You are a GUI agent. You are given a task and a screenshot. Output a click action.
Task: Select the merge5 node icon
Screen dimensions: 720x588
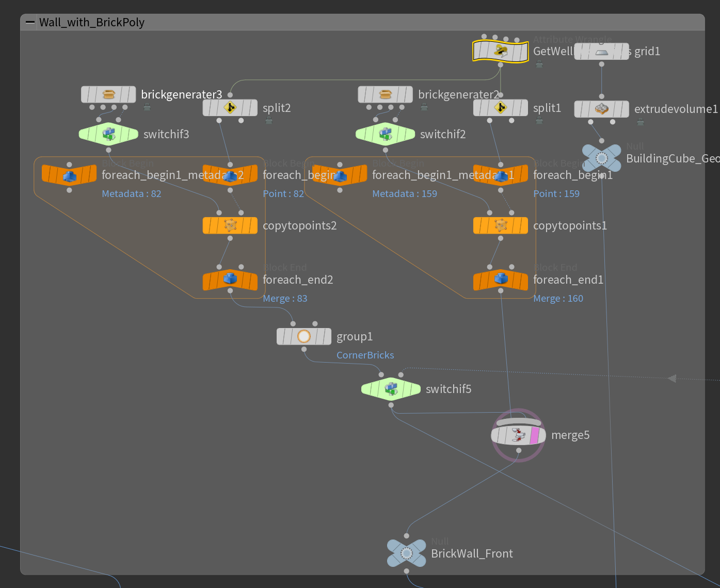click(x=519, y=435)
